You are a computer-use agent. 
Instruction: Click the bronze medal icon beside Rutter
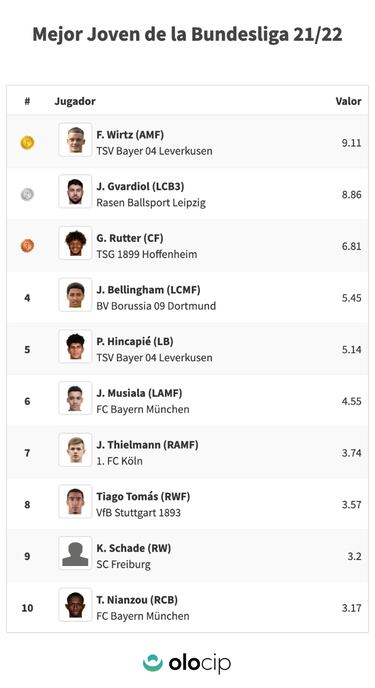(x=27, y=246)
